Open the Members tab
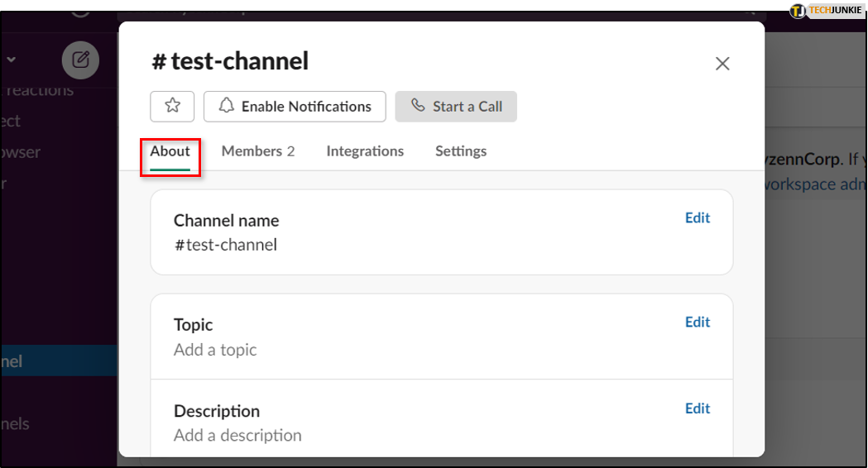868x468 pixels. pyautogui.click(x=257, y=151)
